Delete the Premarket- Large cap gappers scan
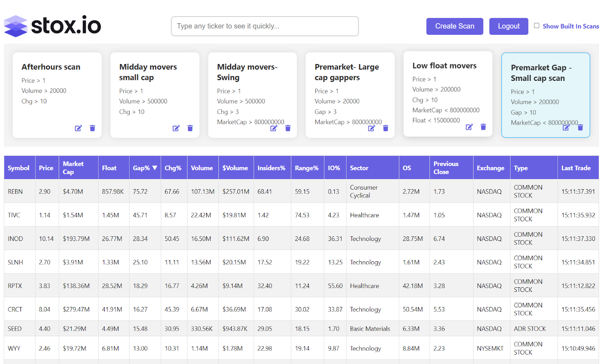 pyautogui.click(x=386, y=128)
